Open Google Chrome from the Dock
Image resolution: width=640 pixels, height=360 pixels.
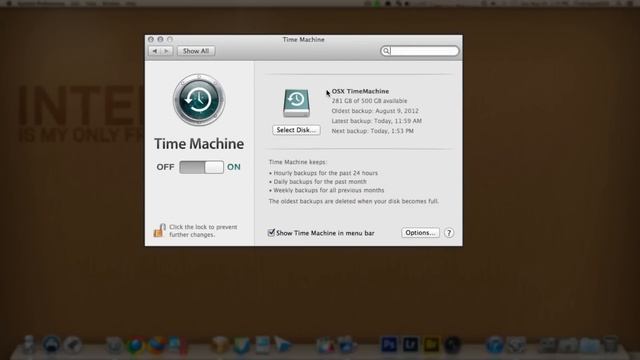point(136,345)
